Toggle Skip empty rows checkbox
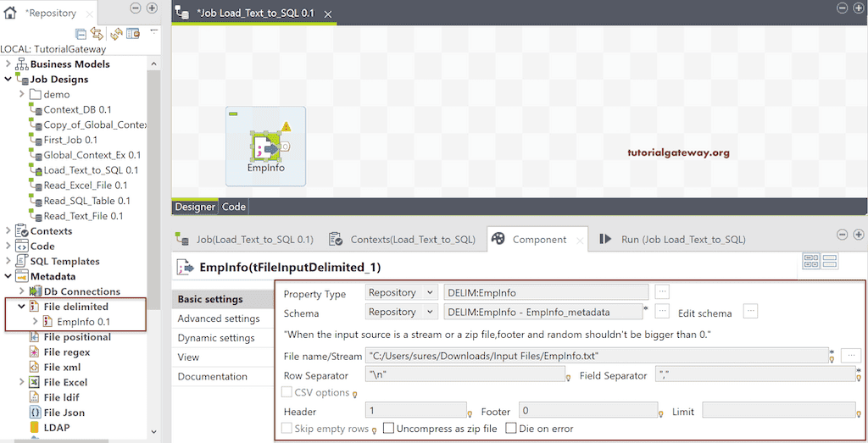 [287, 428]
